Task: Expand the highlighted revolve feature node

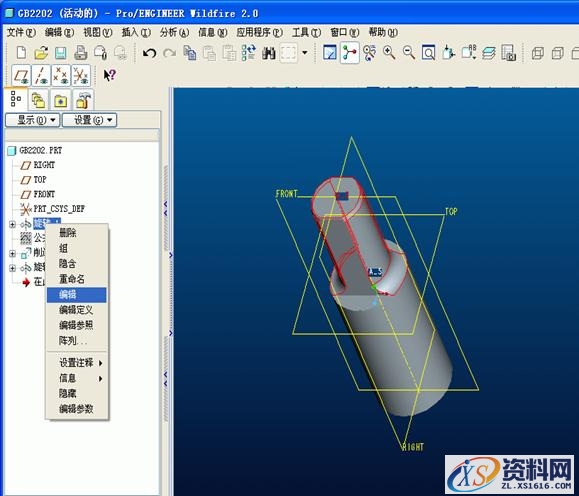Action: tap(12, 224)
